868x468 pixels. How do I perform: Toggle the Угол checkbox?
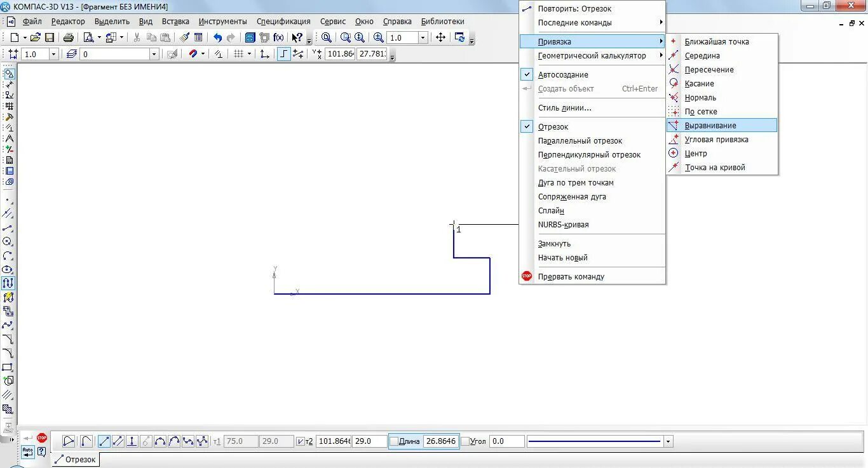(466, 441)
